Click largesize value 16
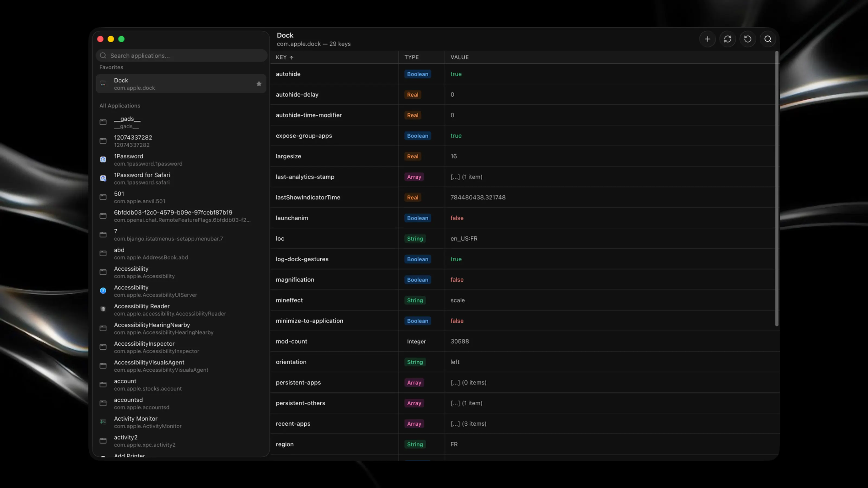868x488 pixels. tap(454, 156)
